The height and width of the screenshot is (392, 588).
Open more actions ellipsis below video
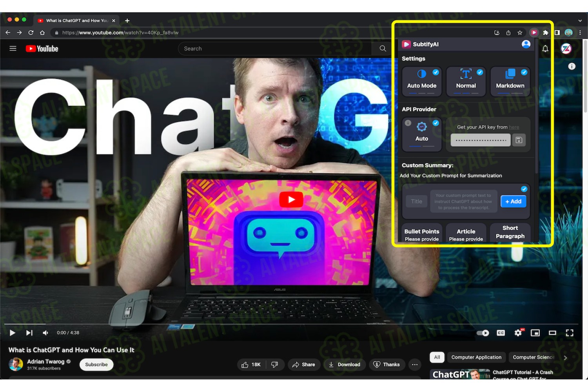click(415, 365)
